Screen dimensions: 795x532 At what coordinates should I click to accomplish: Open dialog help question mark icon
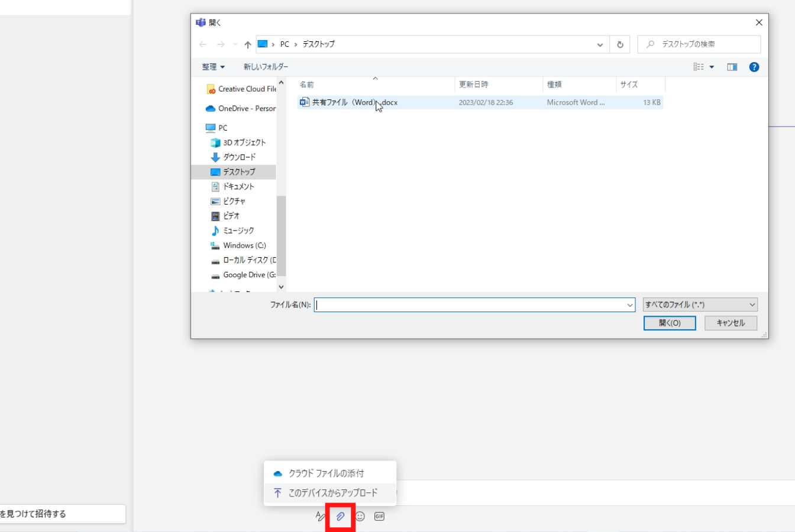coord(754,67)
